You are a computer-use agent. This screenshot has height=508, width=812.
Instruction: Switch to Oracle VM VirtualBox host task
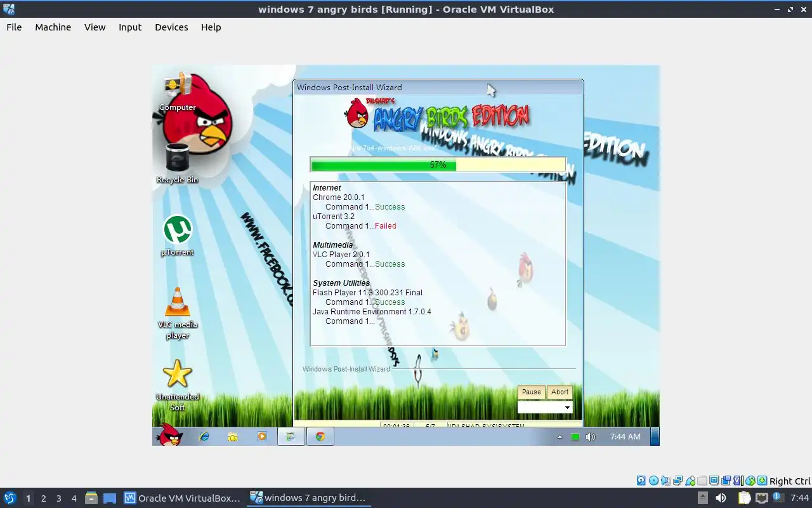183,498
